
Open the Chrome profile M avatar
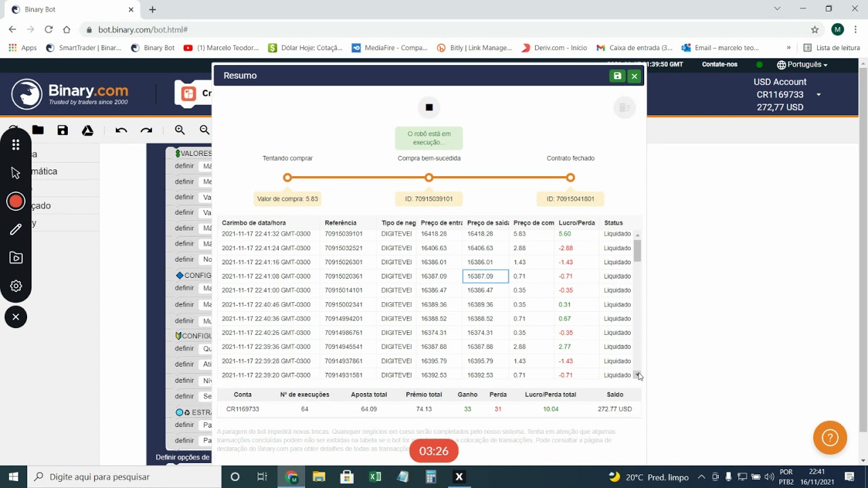pos(837,30)
